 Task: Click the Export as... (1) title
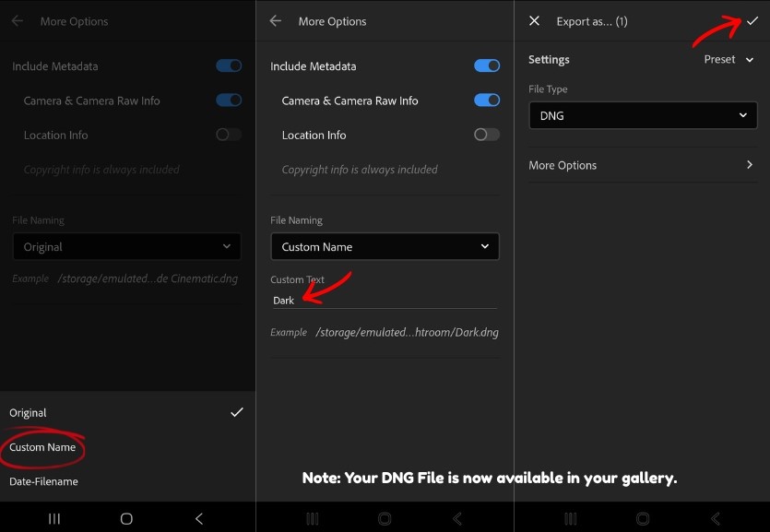(x=592, y=21)
